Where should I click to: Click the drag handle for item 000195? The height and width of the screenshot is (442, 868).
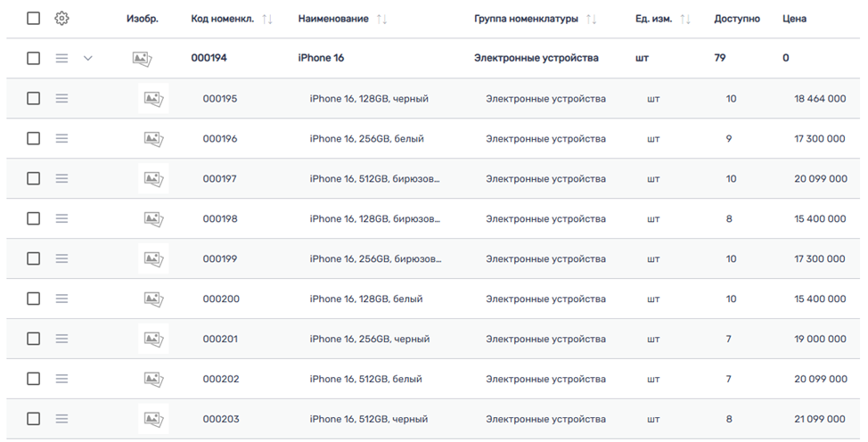(x=61, y=99)
